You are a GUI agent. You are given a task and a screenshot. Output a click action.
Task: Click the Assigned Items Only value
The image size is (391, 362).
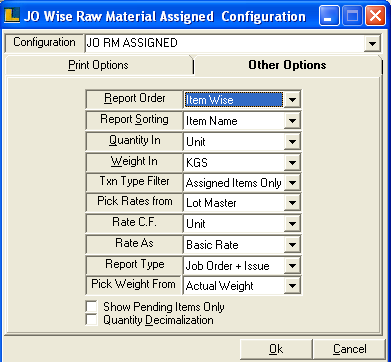[x=234, y=183]
